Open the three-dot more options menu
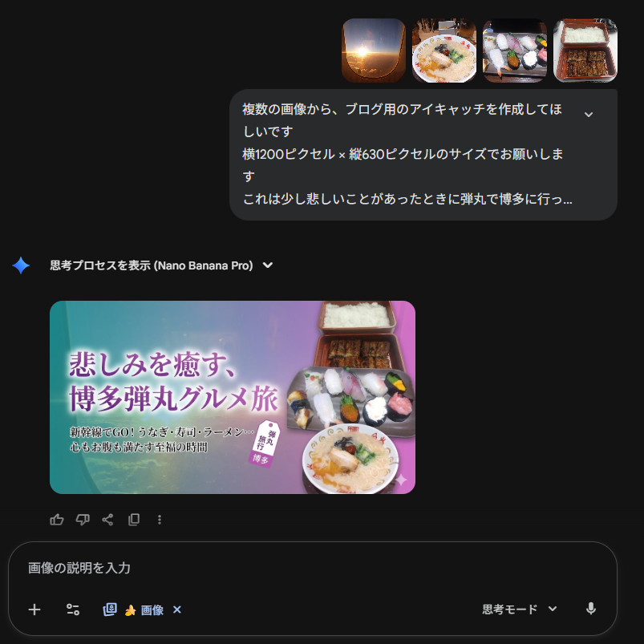The width and height of the screenshot is (644, 644). [160, 520]
